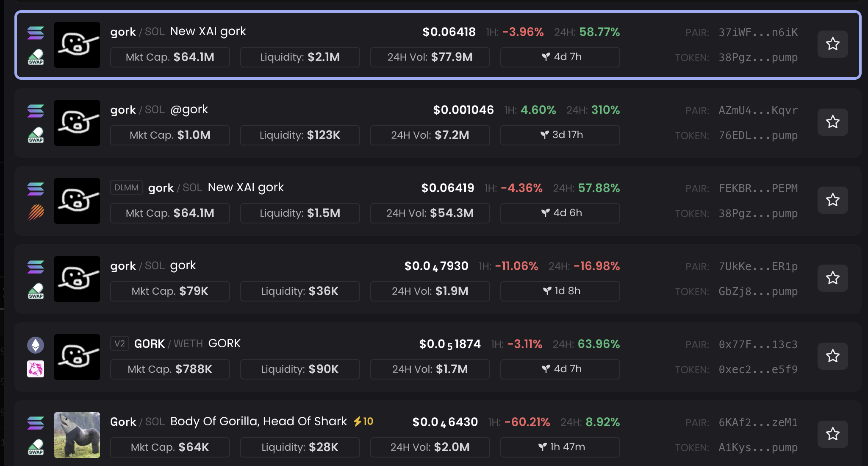868x466 pixels.
Task: Click the Ethereum icon on the GORK/WETH row
Action: click(36, 345)
